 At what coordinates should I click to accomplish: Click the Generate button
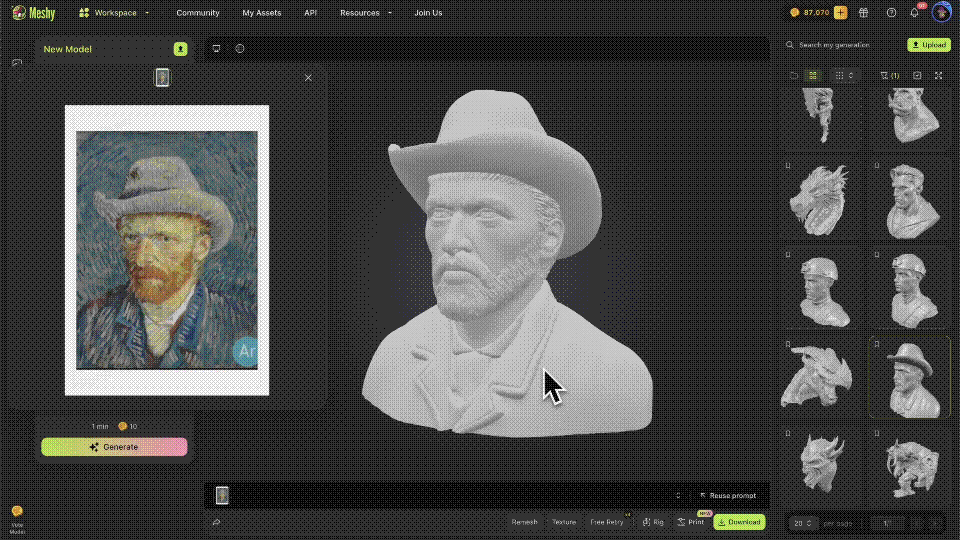tap(114, 447)
